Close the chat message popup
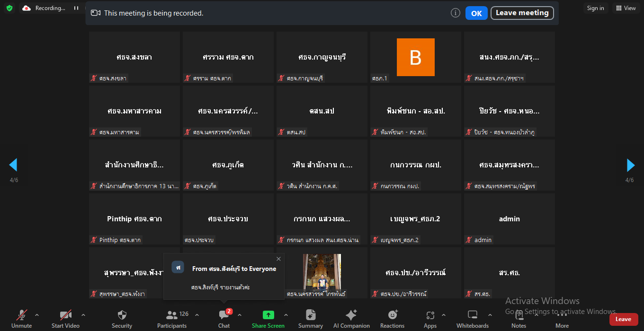The height and width of the screenshot is (331, 644). (x=278, y=259)
